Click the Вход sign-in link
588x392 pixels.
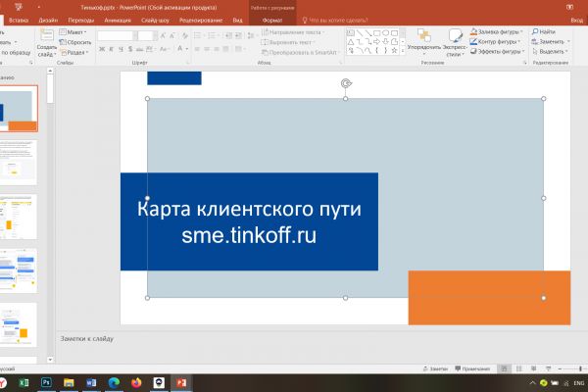pos(577,21)
